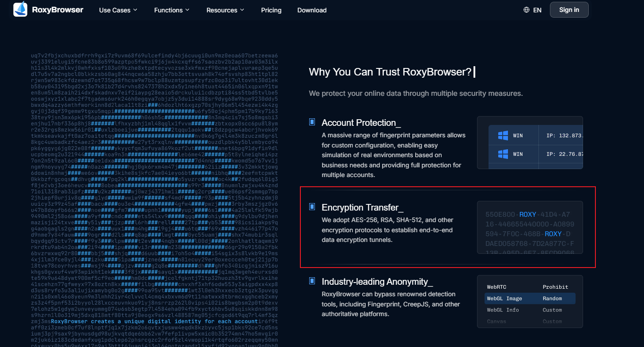Click the second Windows logo icon
644x347 pixels.
[x=503, y=154]
